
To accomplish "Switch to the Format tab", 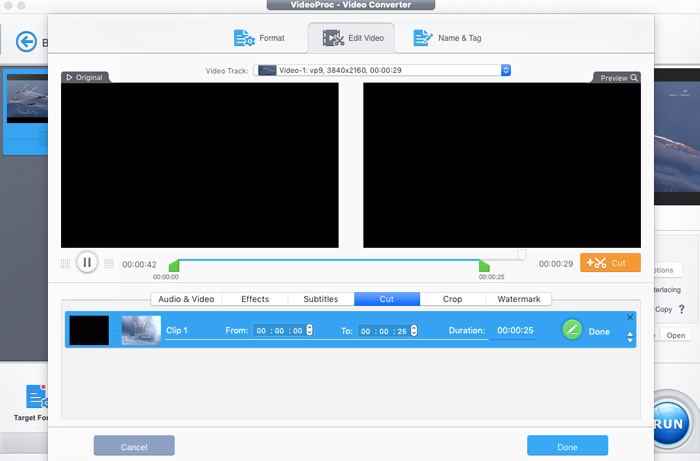I will pos(259,38).
